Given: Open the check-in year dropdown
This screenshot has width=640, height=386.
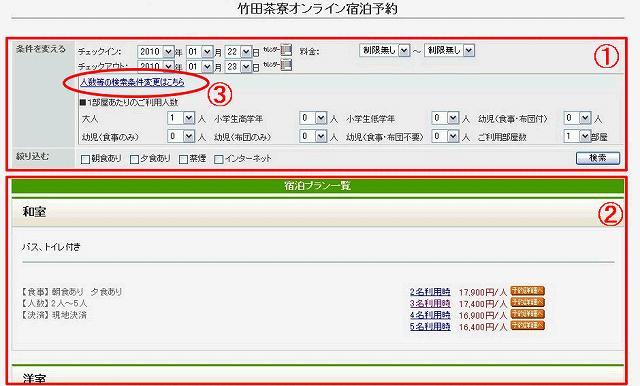Looking at the screenshot, I should click(x=156, y=52).
